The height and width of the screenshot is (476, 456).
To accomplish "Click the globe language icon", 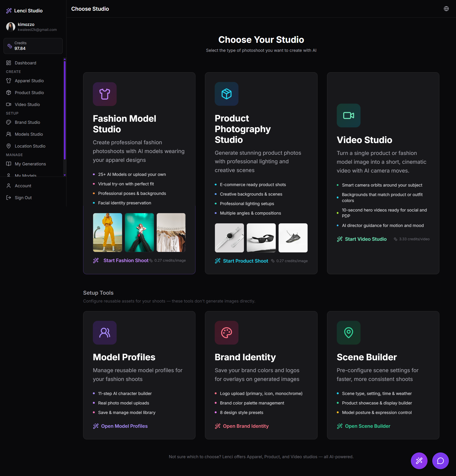I will [x=446, y=9].
